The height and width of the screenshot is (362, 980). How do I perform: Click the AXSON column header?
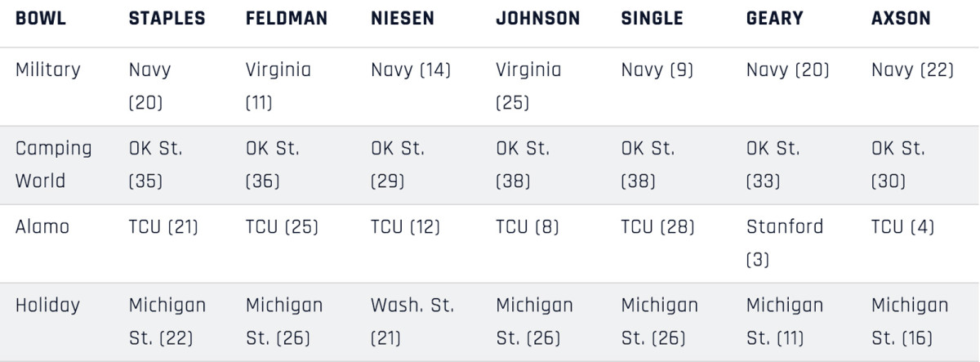[x=901, y=19]
